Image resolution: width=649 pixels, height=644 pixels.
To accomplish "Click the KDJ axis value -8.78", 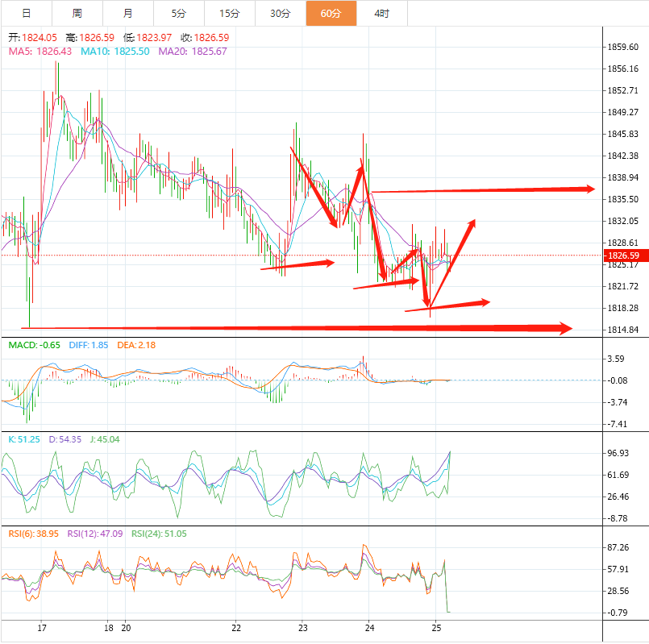I will (617, 518).
